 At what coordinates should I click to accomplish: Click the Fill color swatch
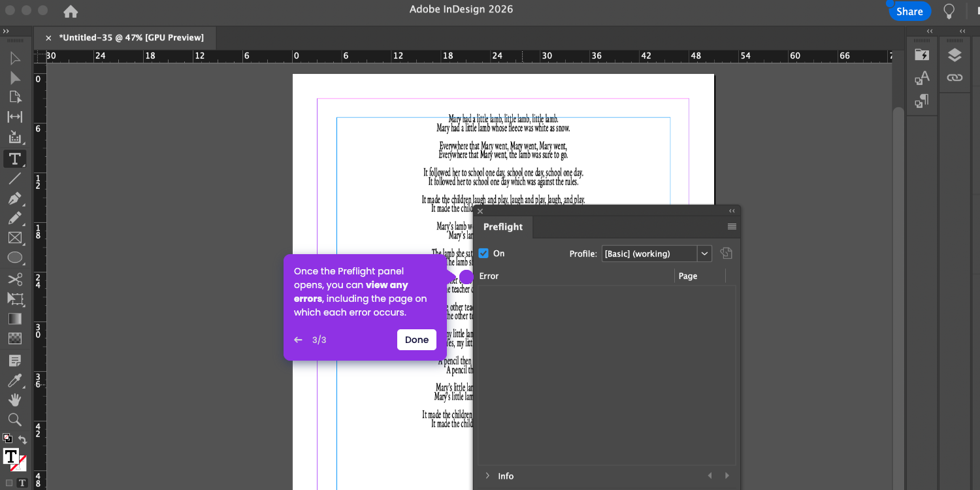[x=10, y=455]
